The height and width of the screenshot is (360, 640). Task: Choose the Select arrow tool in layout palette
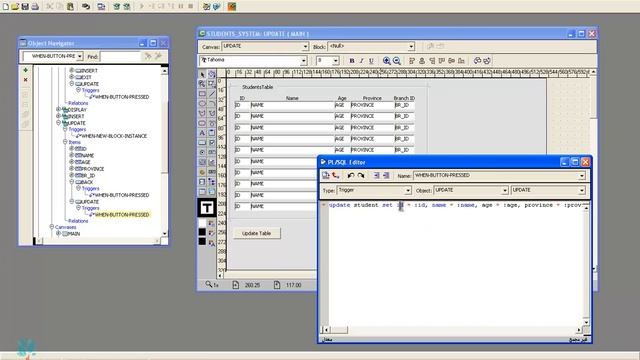tap(202, 74)
